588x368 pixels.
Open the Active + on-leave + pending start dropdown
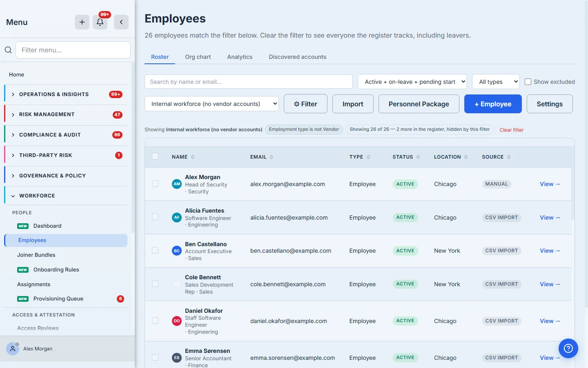(412, 82)
